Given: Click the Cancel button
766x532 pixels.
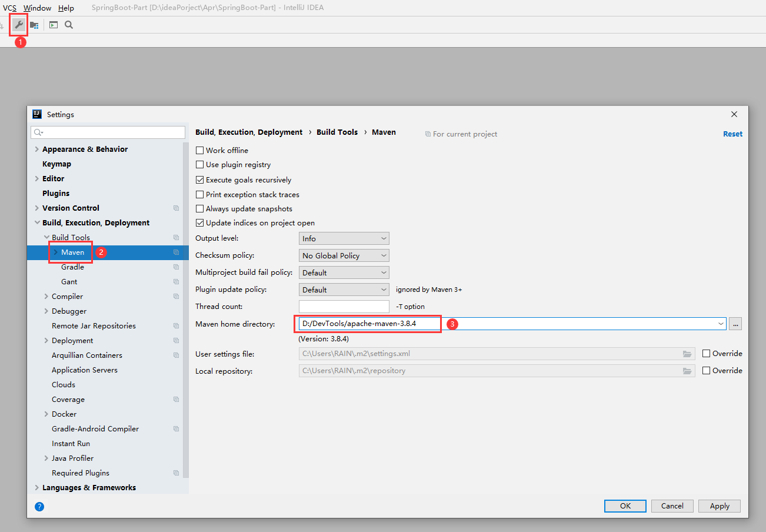Looking at the screenshot, I should (x=672, y=506).
